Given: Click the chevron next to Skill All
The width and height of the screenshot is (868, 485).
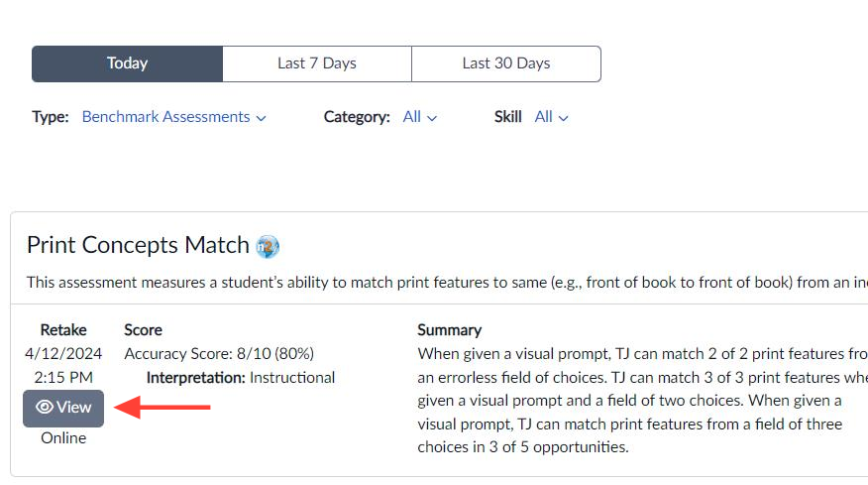Looking at the screenshot, I should pyautogui.click(x=564, y=118).
